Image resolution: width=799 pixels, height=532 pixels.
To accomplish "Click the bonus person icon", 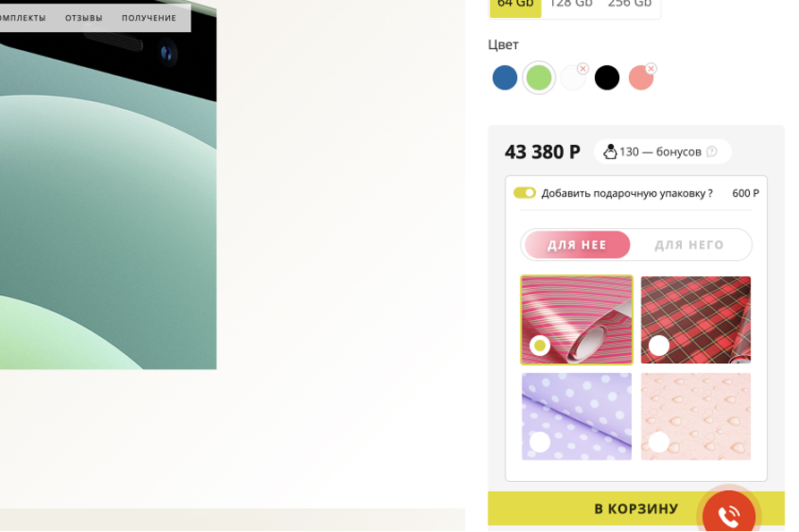I will tap(610, 152).
